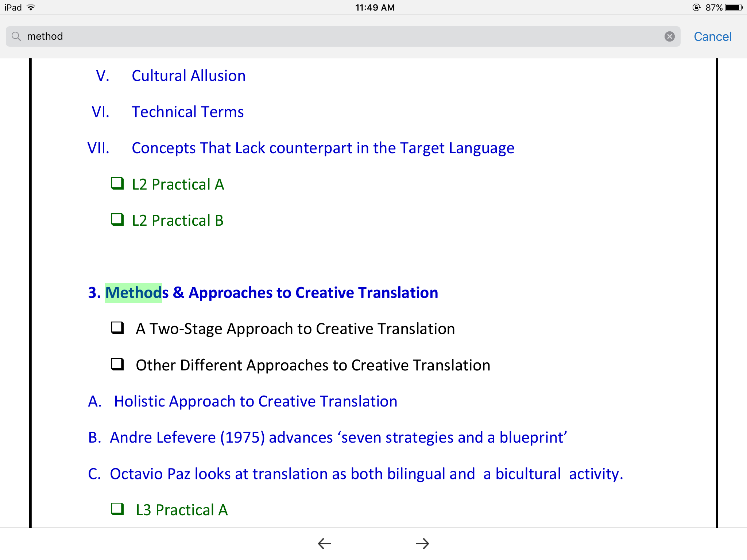Check the Two-Stage Approach checkbox
The height and width of the screenshot is (560, 747).
coord(117,328)
